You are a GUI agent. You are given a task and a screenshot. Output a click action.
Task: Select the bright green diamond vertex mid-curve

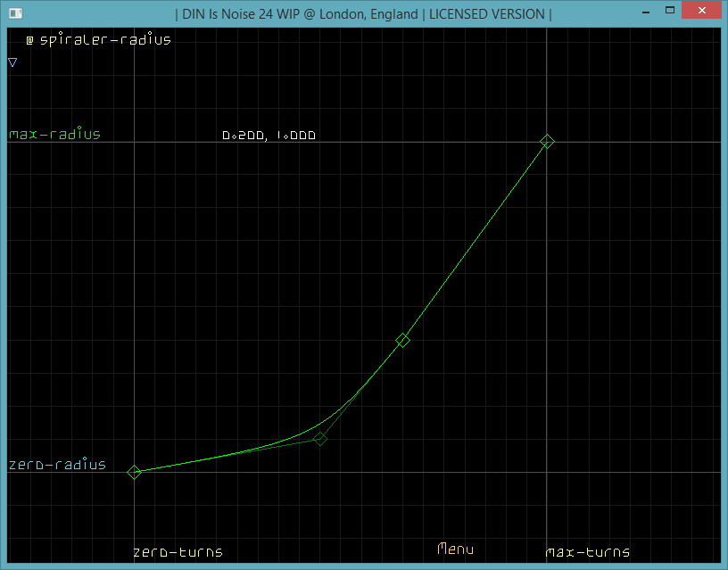pos(402,340)
